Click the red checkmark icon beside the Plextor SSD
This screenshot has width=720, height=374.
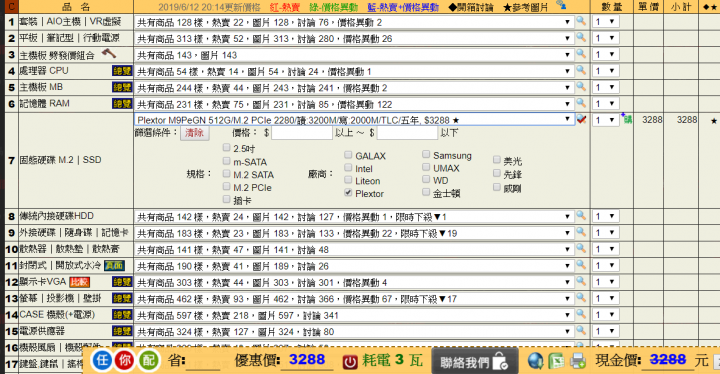[x=581, y=119]
